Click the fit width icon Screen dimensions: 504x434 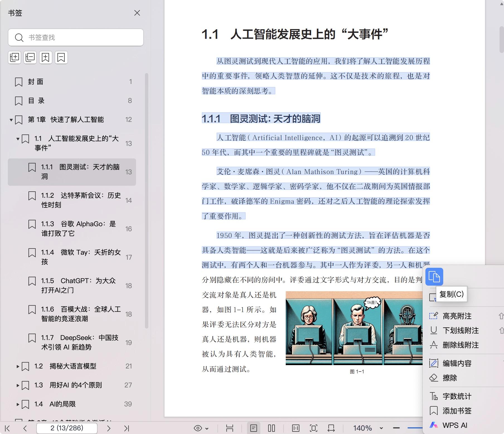(x=331, y=428)
